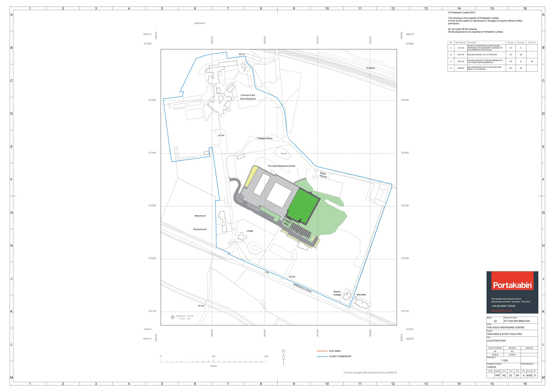This screenshot has height=392, width=555.
Task: Click the 'Trafalgar Street' label
Action: [x=265, y=138]
